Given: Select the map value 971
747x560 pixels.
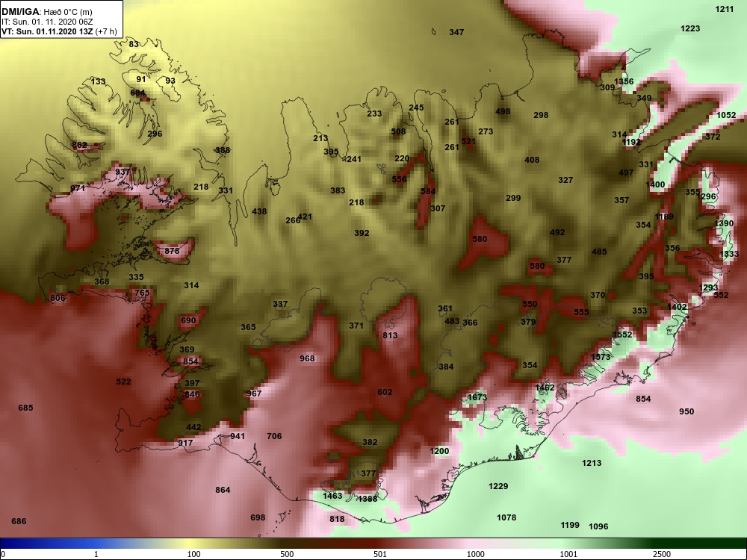Looking at the screenshot, I should pos(78,189).
